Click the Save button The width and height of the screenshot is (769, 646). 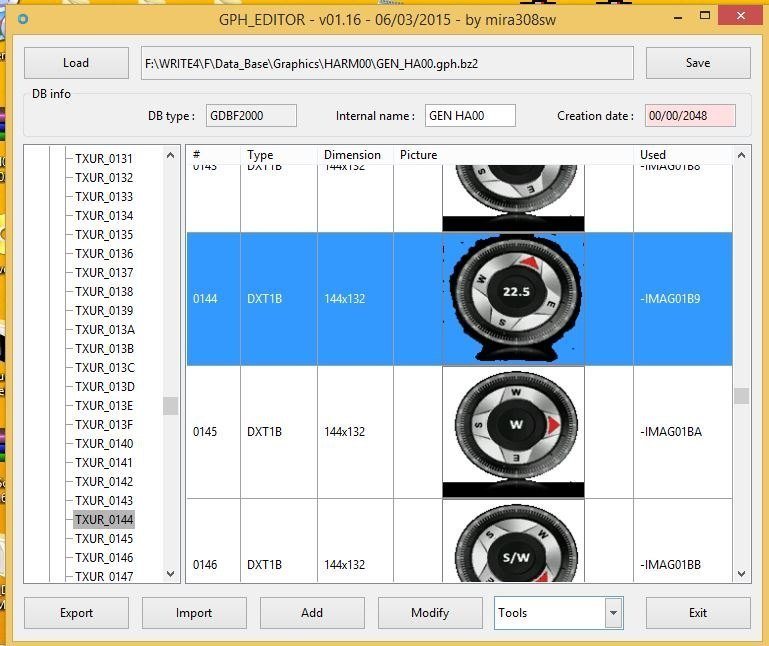(x=697, y=63)
